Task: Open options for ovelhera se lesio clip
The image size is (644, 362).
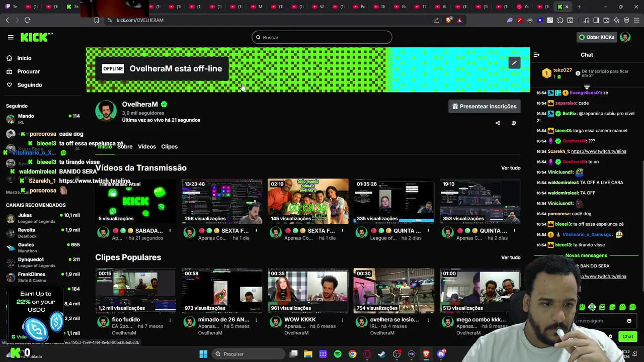Action: [428, 320]
